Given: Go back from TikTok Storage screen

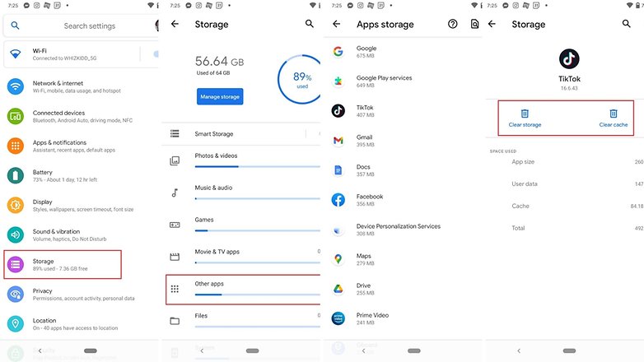Looking at the screenshot, I should 492,24.
